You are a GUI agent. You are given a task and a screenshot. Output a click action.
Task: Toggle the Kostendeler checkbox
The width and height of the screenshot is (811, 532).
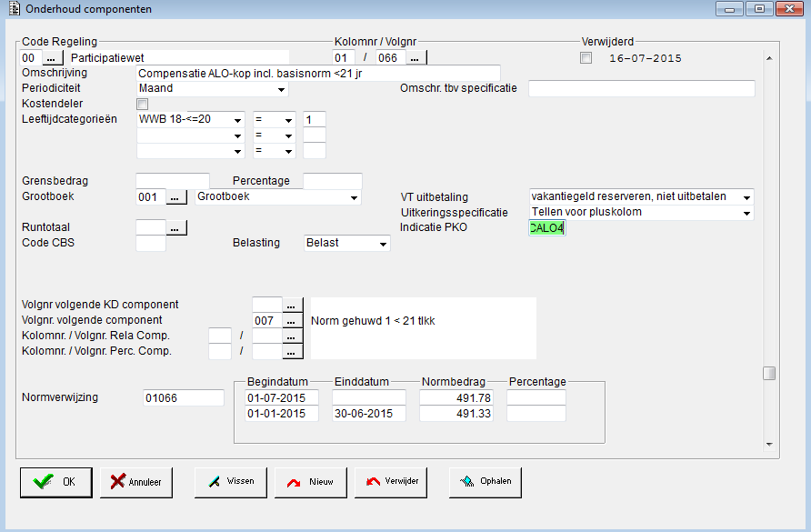click(x=142, y=104)
